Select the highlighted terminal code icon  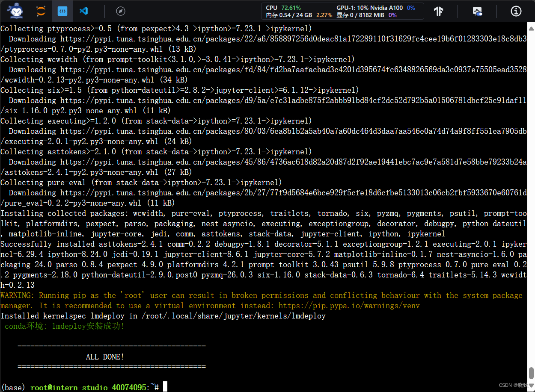pos(62,11)
